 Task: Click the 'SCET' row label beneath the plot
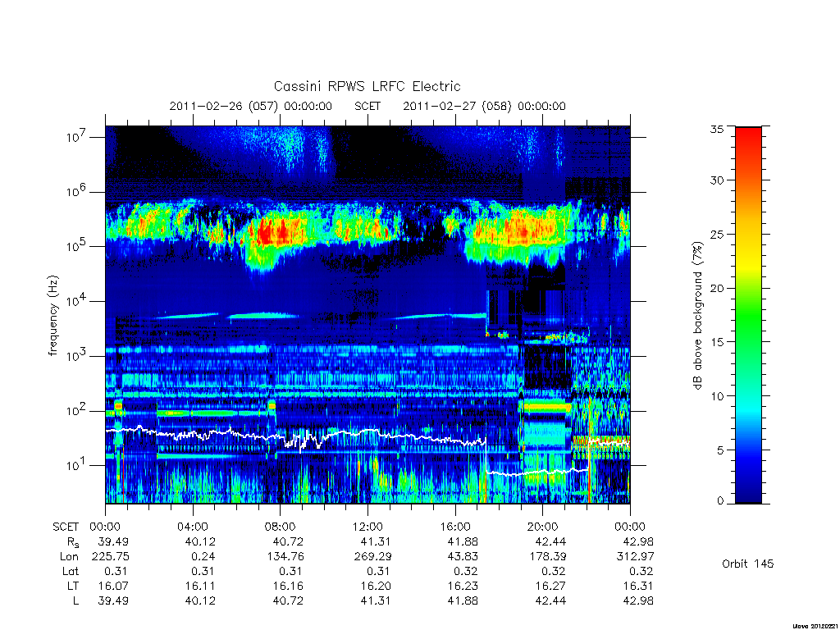[66, 527]
